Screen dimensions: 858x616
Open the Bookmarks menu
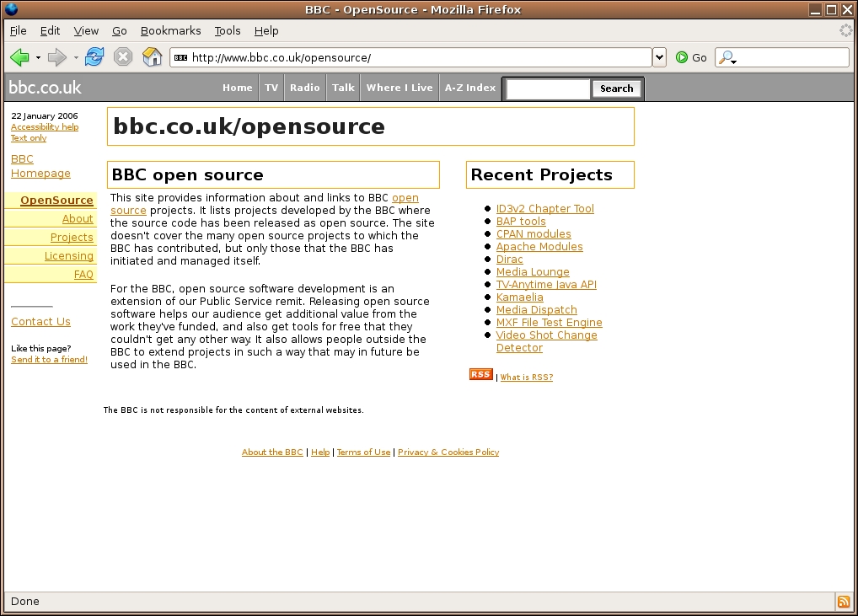click(171, 30)
